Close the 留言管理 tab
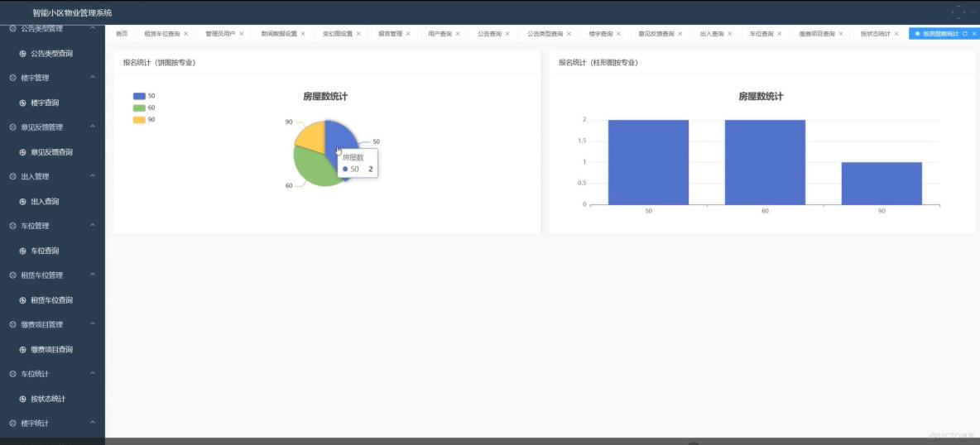This screenshot has height=445, width=980. point(408,34)
